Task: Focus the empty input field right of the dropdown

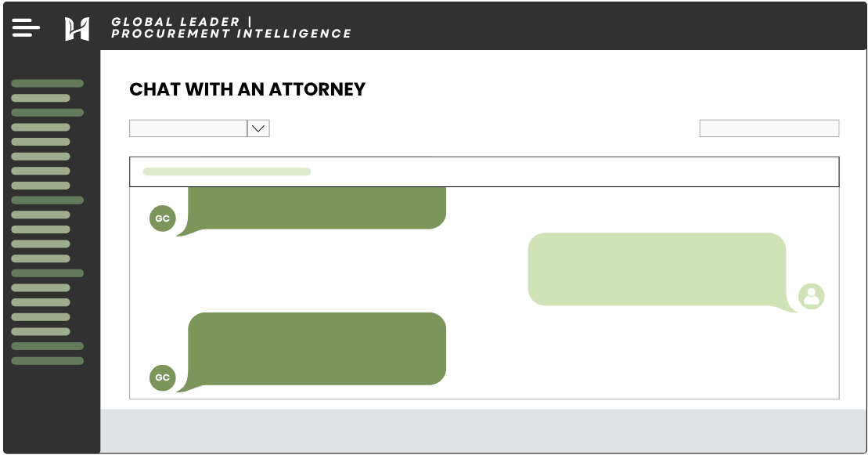Action: click(769, 128)
